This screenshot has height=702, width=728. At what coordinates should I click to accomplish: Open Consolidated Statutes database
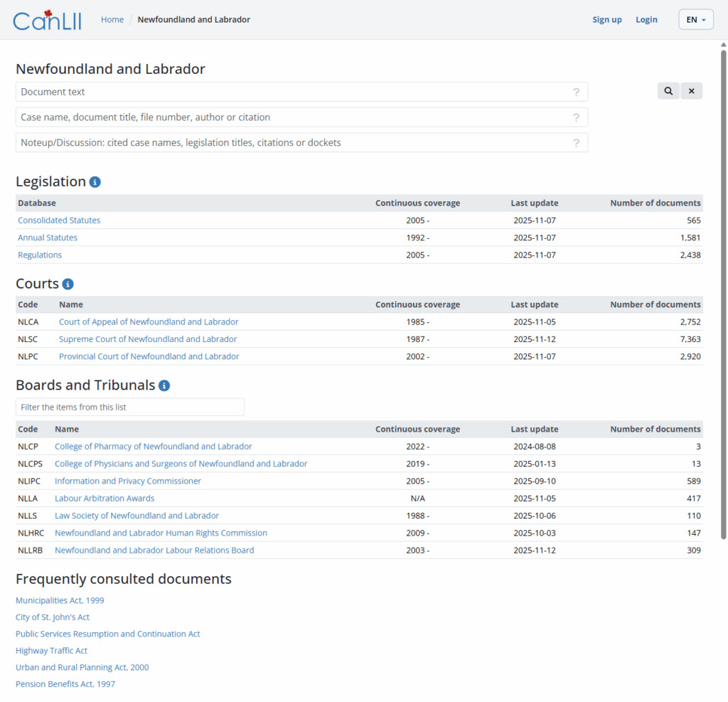[x=59, y=220]
